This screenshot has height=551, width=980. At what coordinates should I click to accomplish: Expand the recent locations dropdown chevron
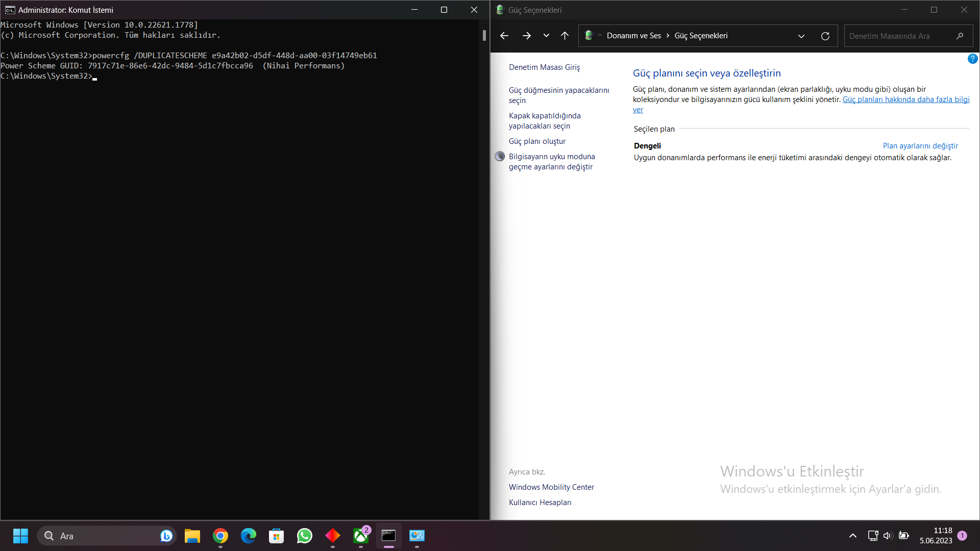tap(546, 36)
